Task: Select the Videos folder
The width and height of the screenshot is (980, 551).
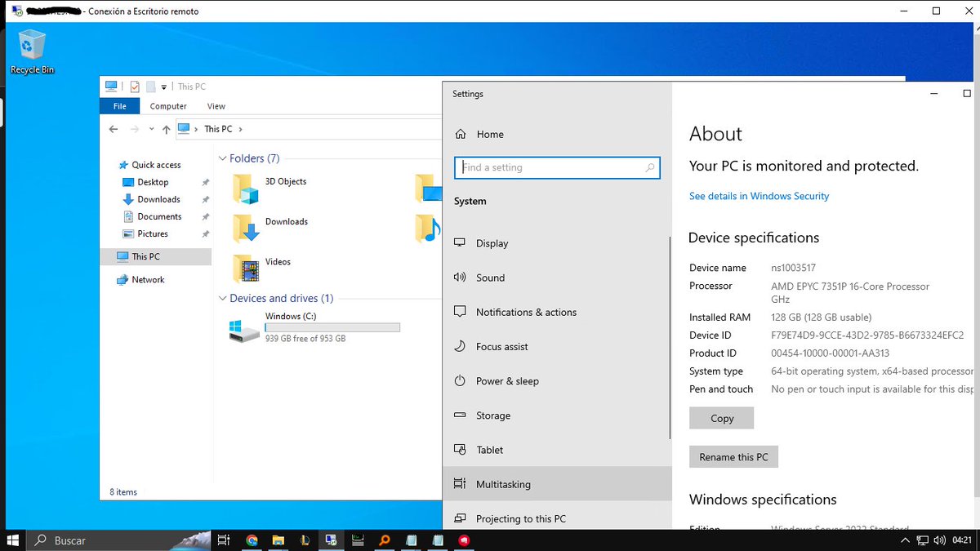Action: (x=261, y=268)
